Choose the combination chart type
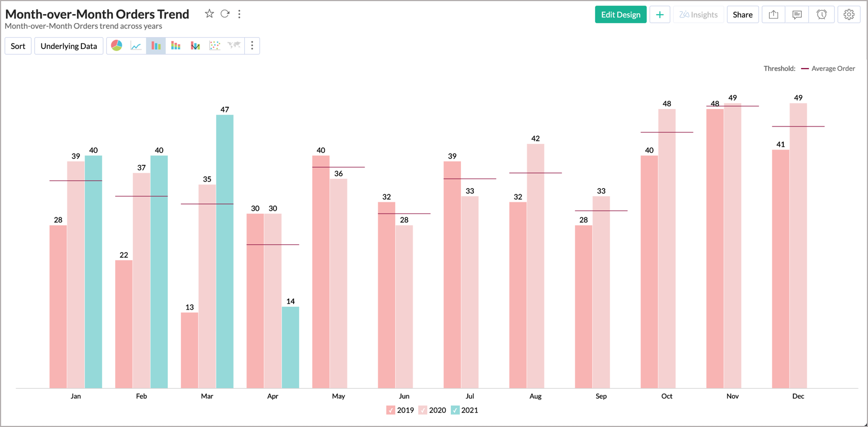868x427 pixels. click(x=195, y=46)
